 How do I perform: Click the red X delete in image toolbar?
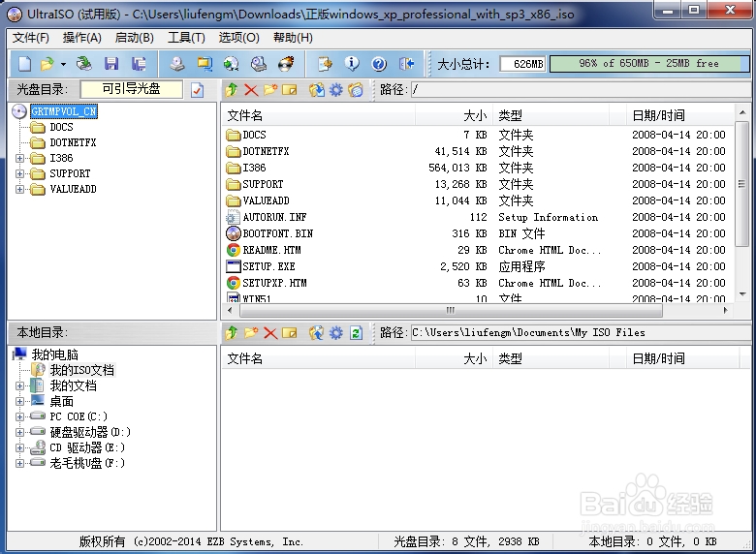click(x=251, y=90)
